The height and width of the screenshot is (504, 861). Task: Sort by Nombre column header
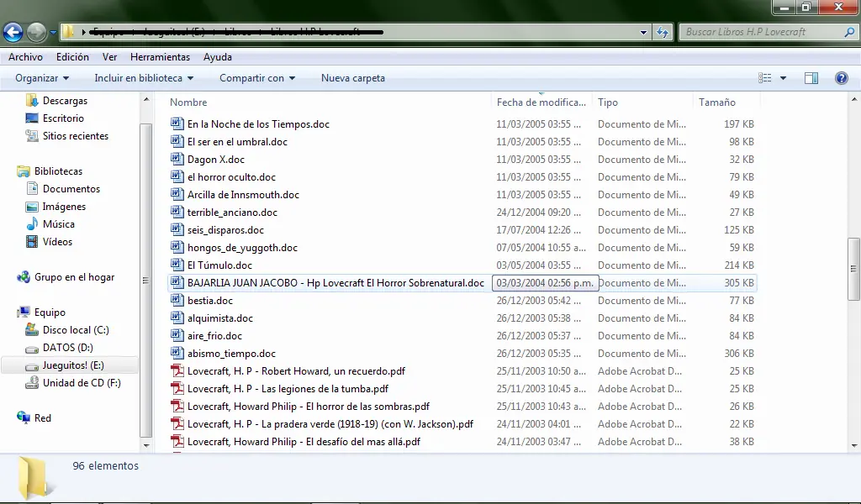(188, 102)
